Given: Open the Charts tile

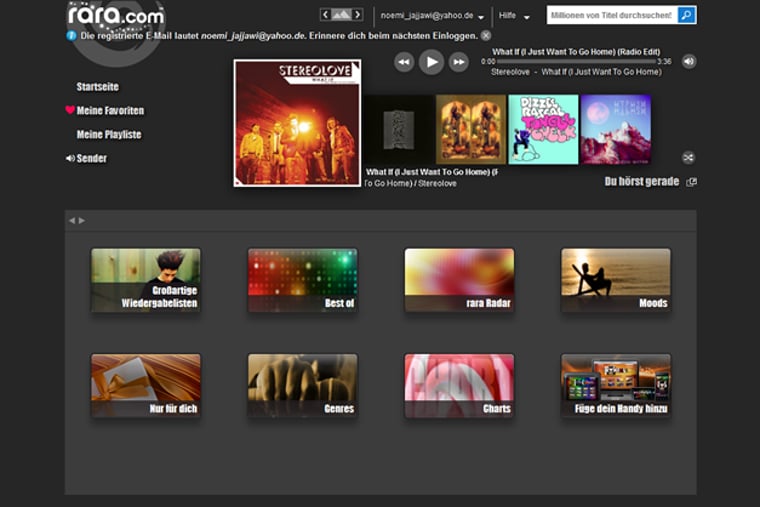Looking at the screenshot, I should click(459, 383).
